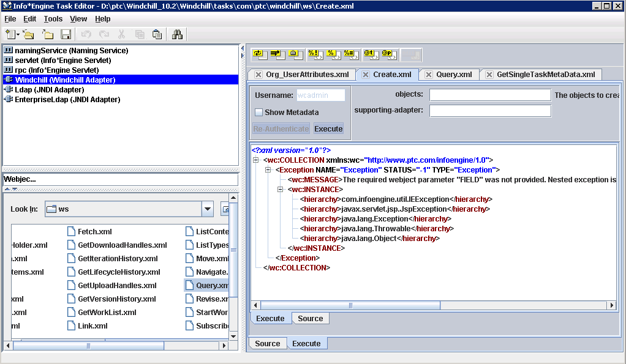Screen dimensions: 626x364
Task: Click the New document toolbar icon
Action: [10, 35]
